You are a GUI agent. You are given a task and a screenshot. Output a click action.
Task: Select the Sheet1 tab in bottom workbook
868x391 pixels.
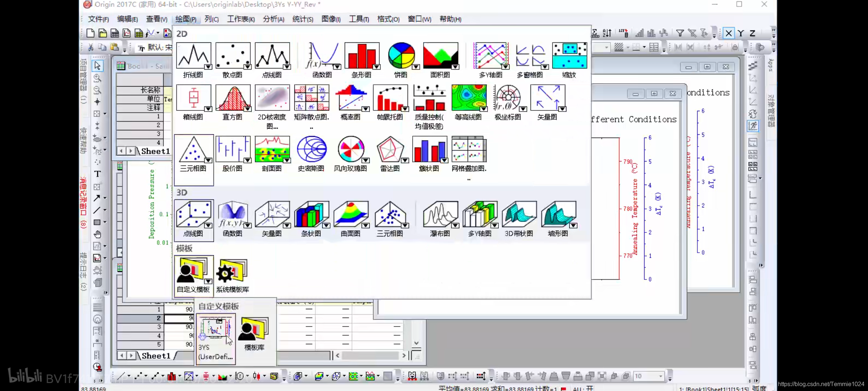click(156, 356)
